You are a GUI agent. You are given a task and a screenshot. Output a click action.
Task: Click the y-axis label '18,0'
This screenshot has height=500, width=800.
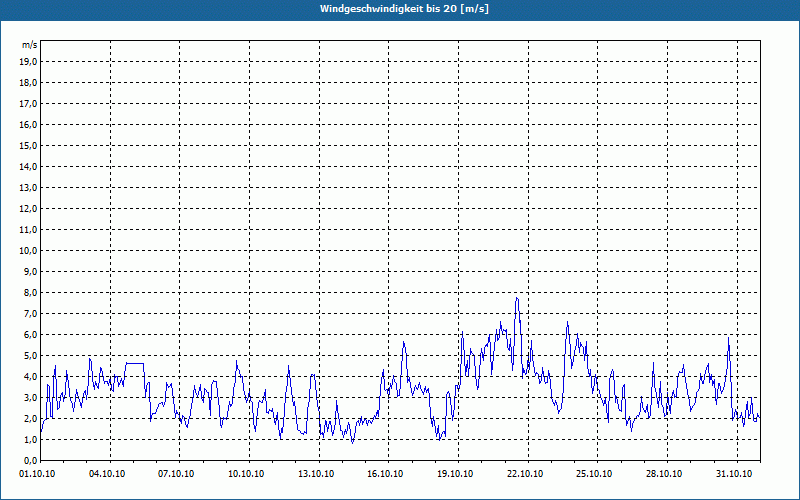click(x=29, y=83)
